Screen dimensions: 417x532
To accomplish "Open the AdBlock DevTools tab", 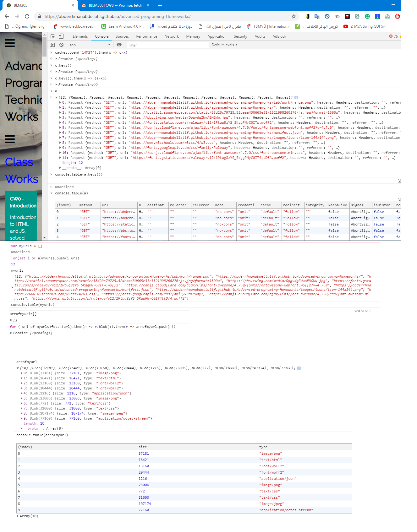I will click(279, 36).
